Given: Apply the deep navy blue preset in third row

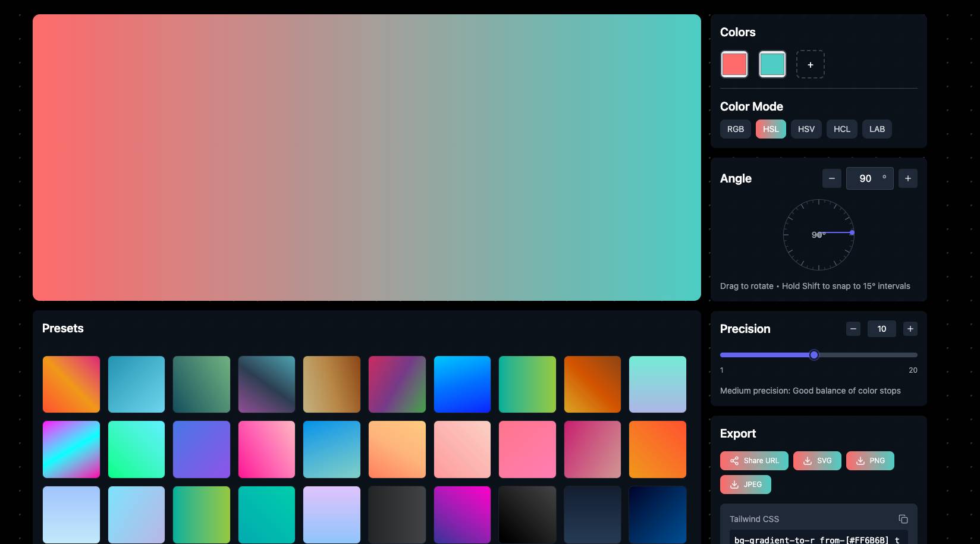Looking at the screenshot, I should (658, 515).
